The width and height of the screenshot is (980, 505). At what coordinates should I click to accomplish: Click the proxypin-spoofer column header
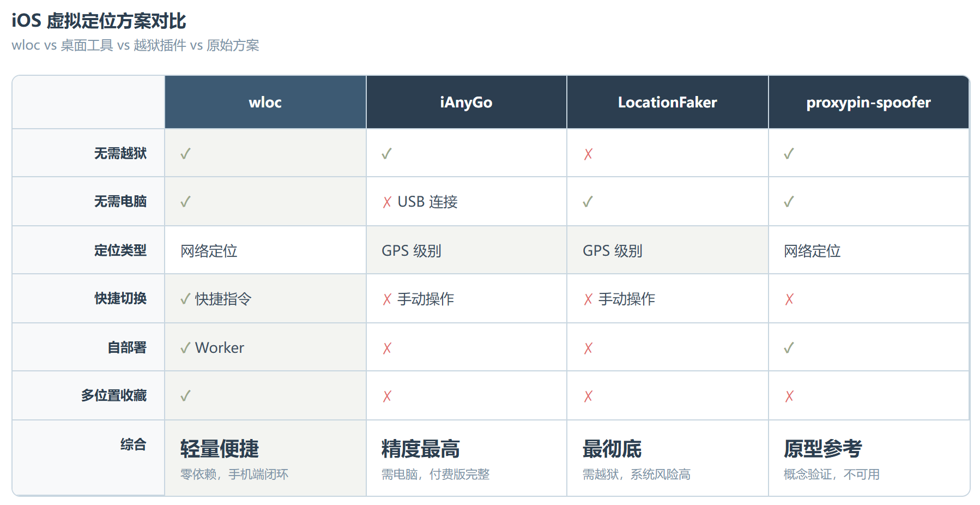[869, 102]
